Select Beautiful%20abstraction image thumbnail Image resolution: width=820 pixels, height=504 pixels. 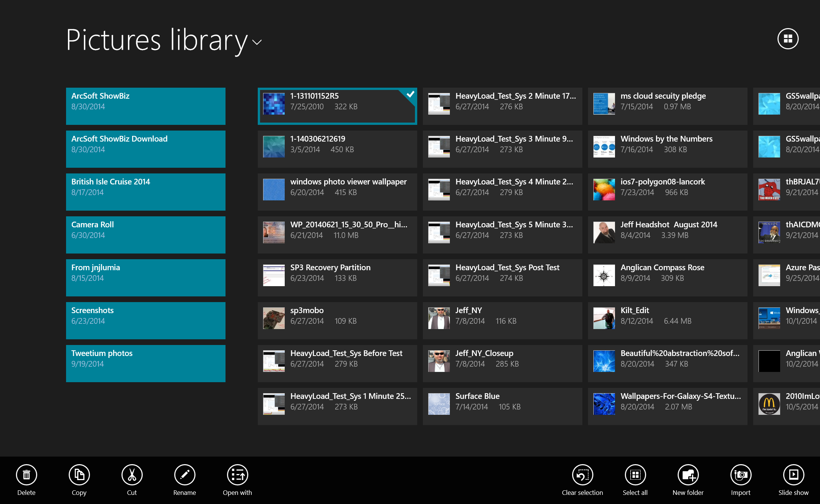point(604,361)
